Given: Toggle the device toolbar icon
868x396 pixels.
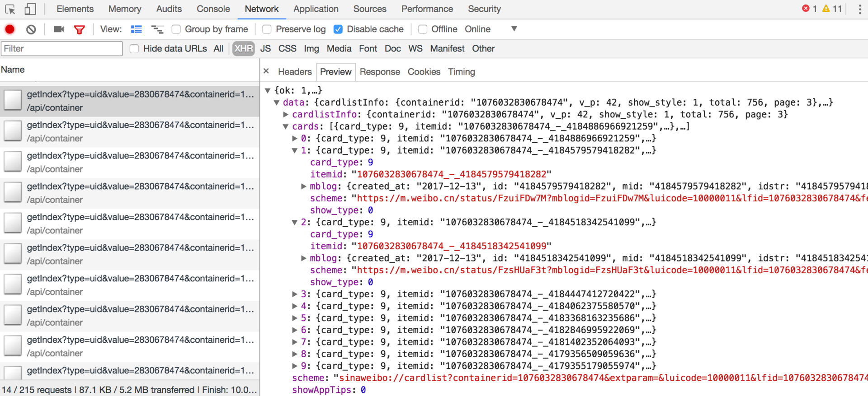Looking at the screenshot, I should 30,9.
